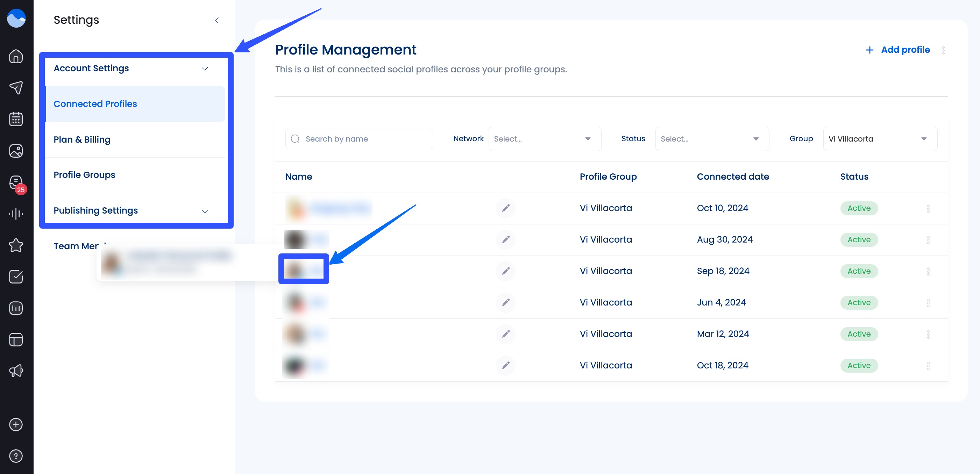Open the Help question-mark icon
This screenshot has height=474, width=980.
pyautogui.click(x=16, y=456)
